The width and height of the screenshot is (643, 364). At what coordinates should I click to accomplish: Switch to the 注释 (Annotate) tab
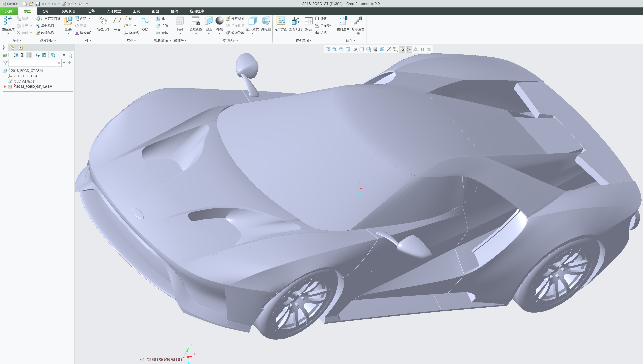click(91, 11)
